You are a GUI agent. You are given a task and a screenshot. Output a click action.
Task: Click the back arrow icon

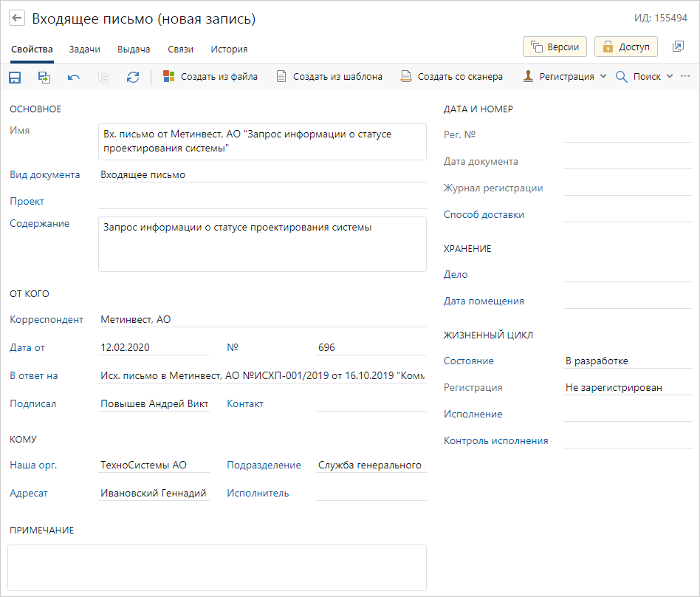pos(17,18)
